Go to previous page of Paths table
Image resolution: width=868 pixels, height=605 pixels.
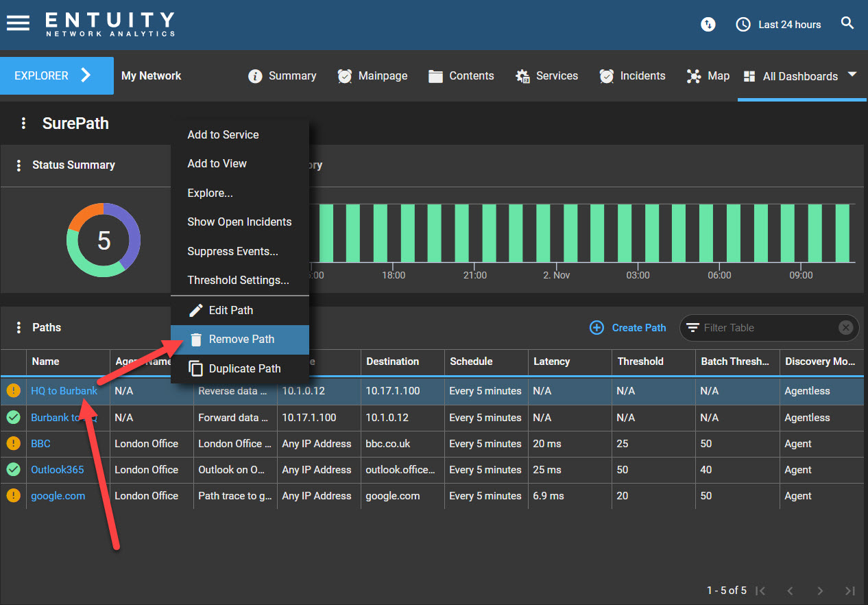[x=790, y=591]
